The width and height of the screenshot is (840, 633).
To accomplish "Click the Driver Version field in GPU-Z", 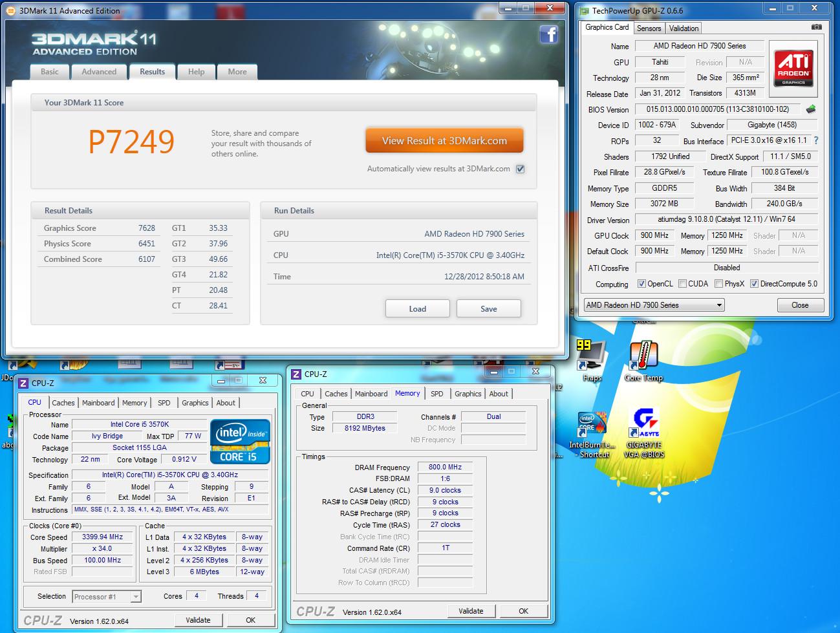I will [x=727, y=219].
